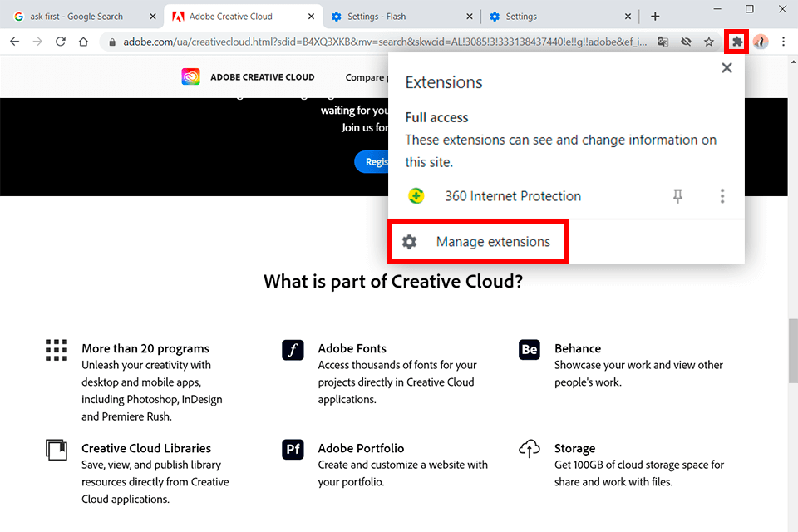Click the crossed-eye icon in address bar
This screenshot has width=798, height=532.
[686, 42]
